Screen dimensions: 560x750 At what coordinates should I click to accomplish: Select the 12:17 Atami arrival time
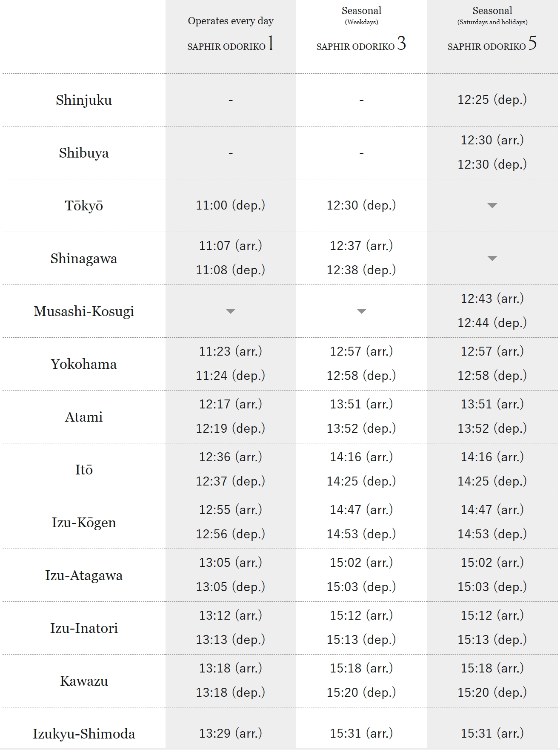230,404
